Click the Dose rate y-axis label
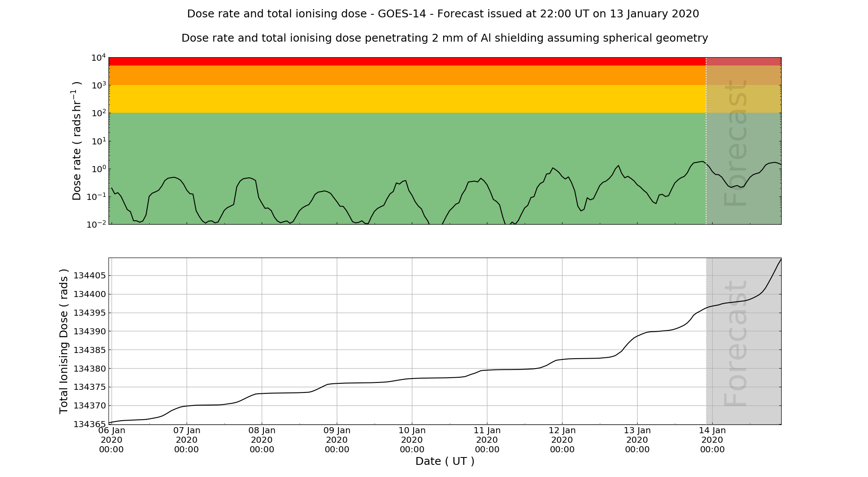The image size is (868, 477). 77,141
